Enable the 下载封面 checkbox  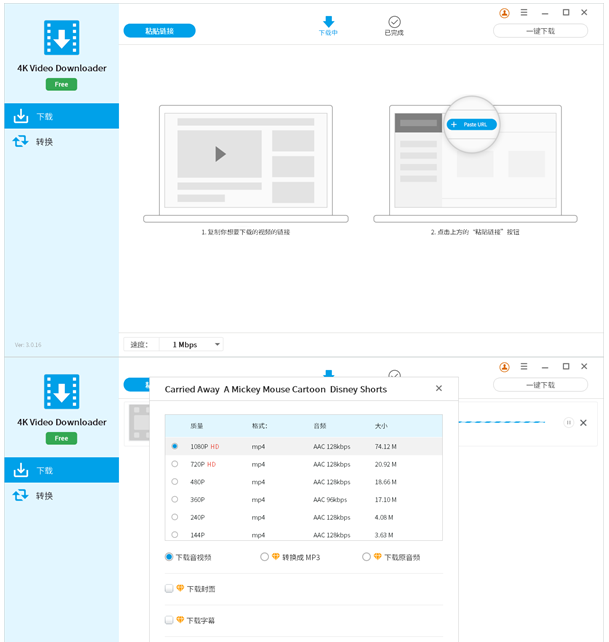[169, 588]
